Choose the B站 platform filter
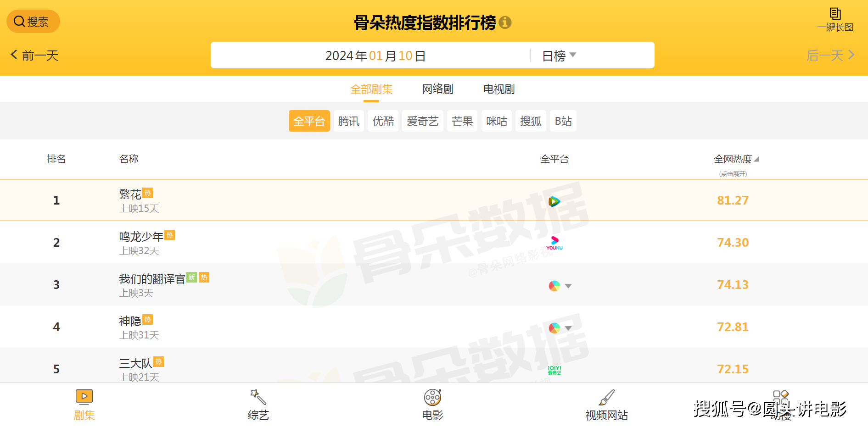Viewport: 868px width, 427px height. point(563,121)
